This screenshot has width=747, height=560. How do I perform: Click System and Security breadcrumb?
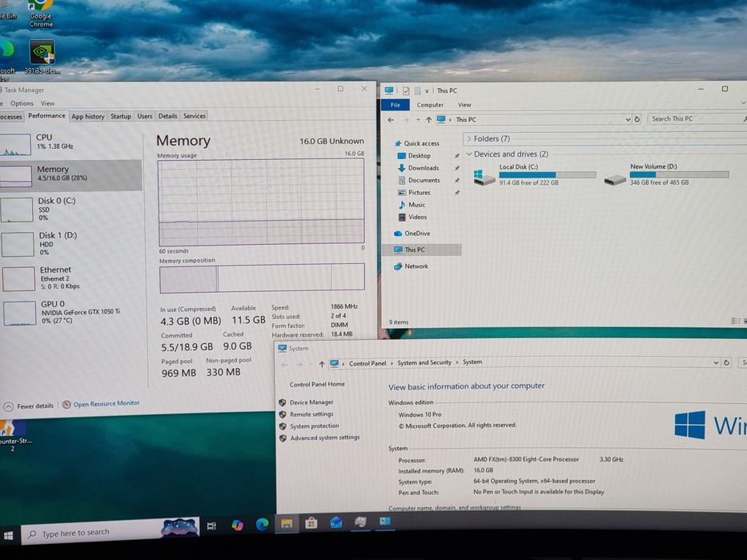click(x=424, y=363)
